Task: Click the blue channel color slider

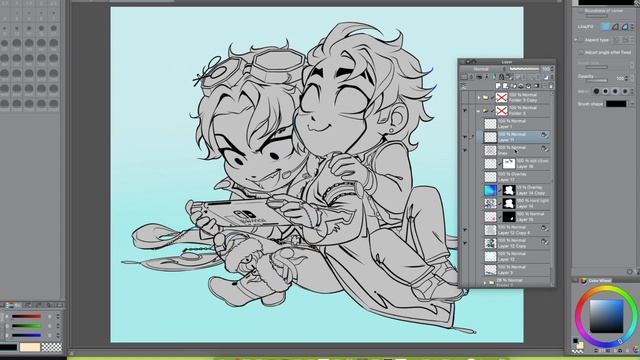Action: (27, 335)
